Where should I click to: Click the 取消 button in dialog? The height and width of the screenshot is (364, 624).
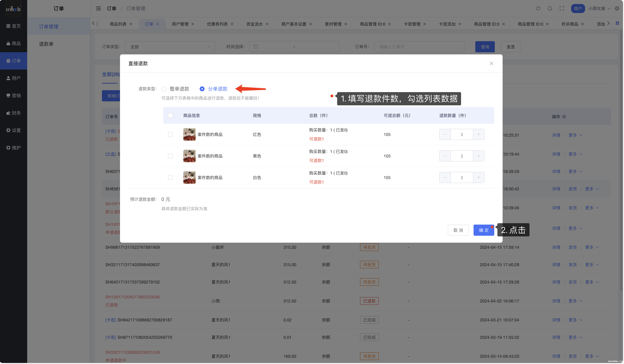pos(458,230)
